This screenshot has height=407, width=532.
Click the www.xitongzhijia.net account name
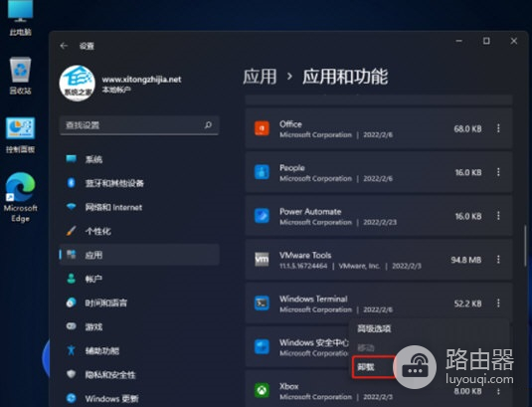(x=141, y=80)
